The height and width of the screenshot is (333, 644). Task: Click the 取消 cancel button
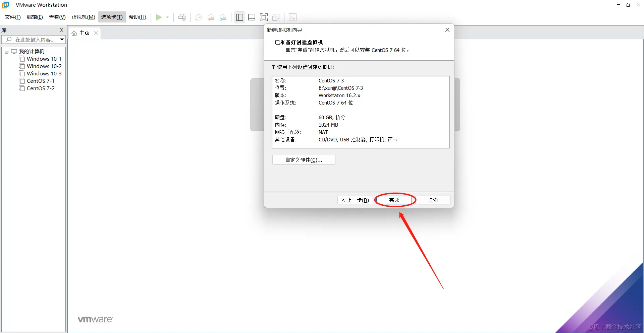click(x=433, y=200)
